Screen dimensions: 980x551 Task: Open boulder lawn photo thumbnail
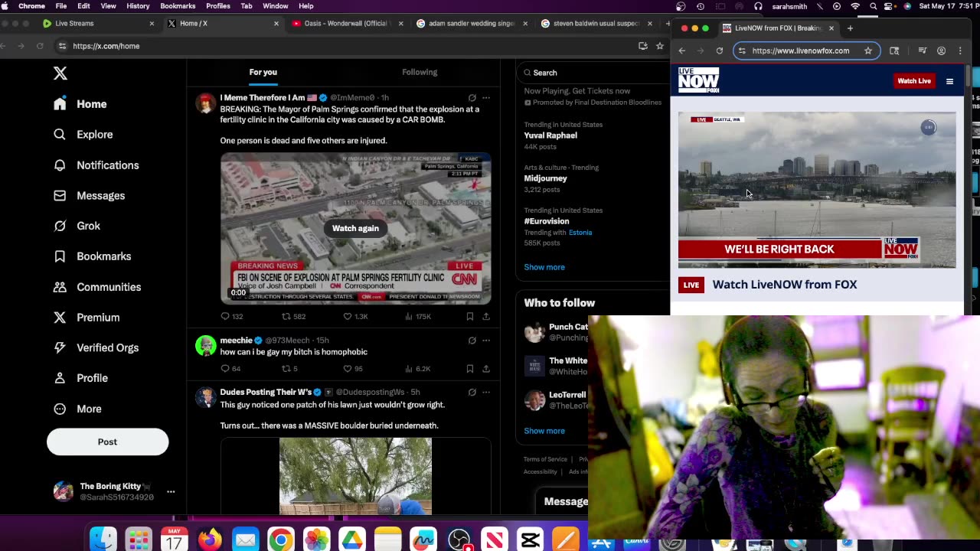pyautogui.click(x=355, y=476)
